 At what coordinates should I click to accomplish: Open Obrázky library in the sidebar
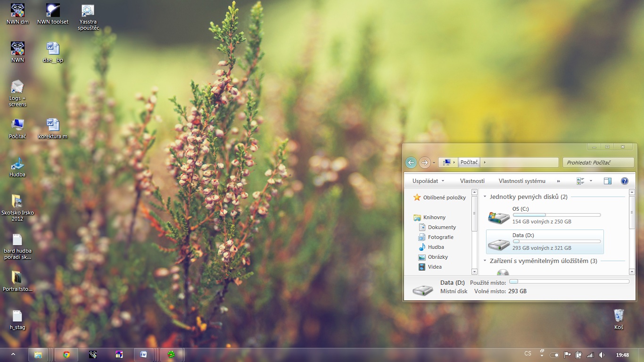(438, 257)
